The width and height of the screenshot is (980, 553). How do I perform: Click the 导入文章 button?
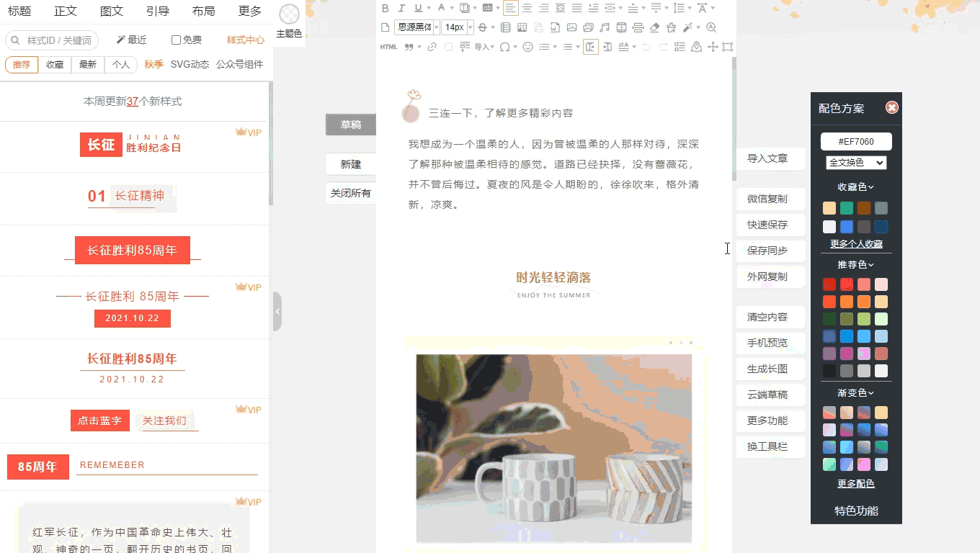[x=770, y=158]
